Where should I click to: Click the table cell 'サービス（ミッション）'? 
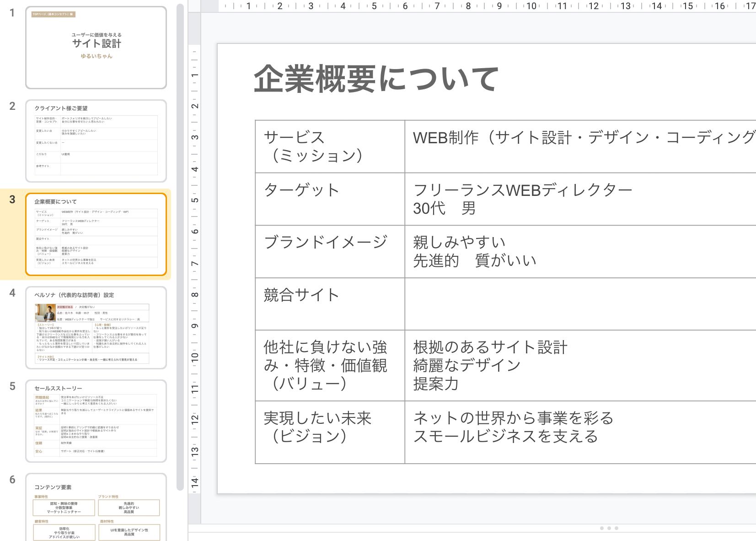point(330,146)
